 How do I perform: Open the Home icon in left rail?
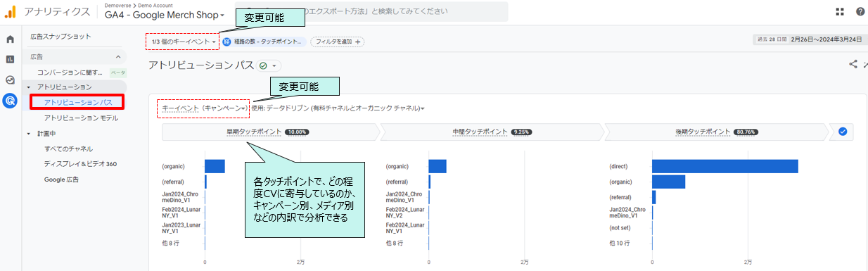click(x=10, y=39)
